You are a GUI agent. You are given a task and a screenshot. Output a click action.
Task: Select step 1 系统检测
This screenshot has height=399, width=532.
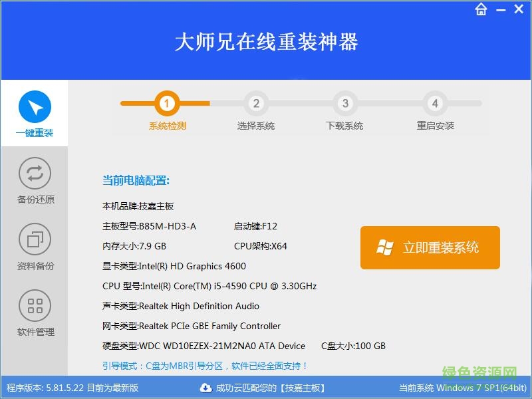tap(166, 103)
